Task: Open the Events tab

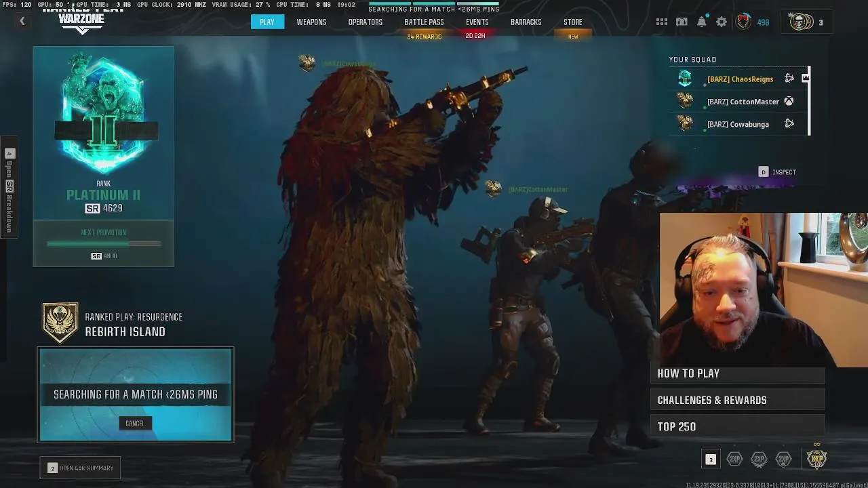Action: pyautogui.click(x=477, y=22)
